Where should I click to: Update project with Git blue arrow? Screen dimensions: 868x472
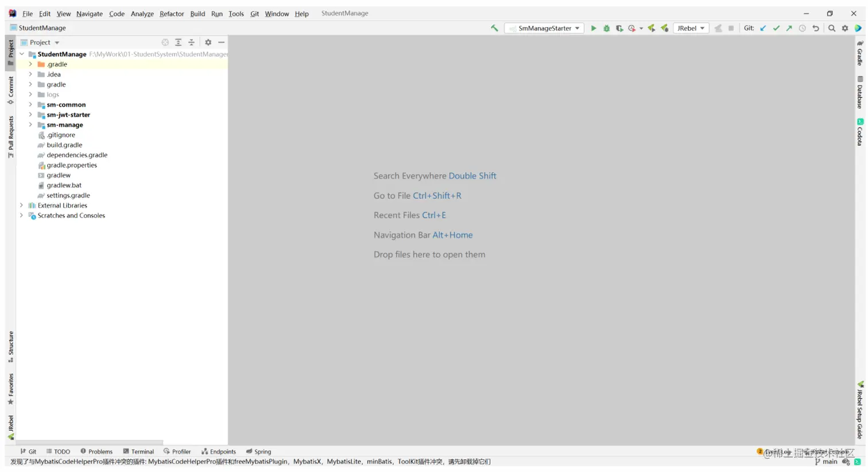click(763, 28)
